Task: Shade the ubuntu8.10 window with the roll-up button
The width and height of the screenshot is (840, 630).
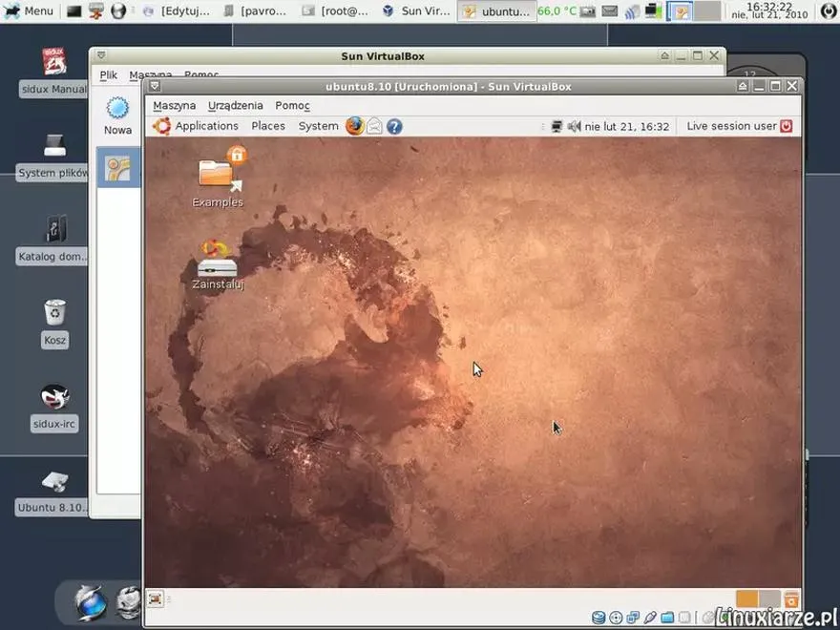Action: (x=743, y=86)
